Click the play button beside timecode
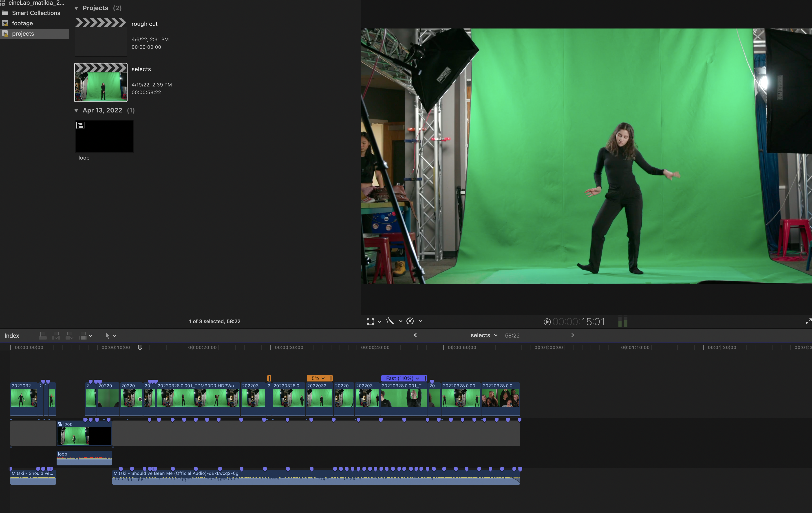 (547, 322)
